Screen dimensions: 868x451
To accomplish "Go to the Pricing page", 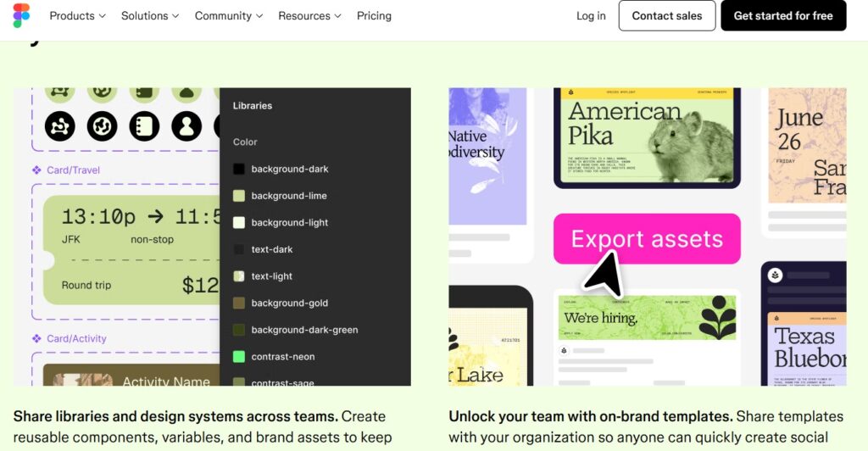I will click(x=374, y=15).
